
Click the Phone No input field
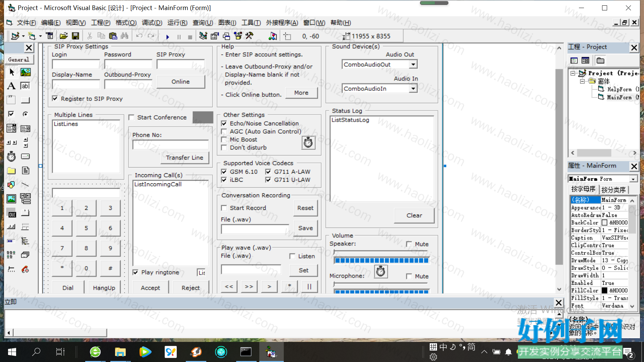(170, 144)
